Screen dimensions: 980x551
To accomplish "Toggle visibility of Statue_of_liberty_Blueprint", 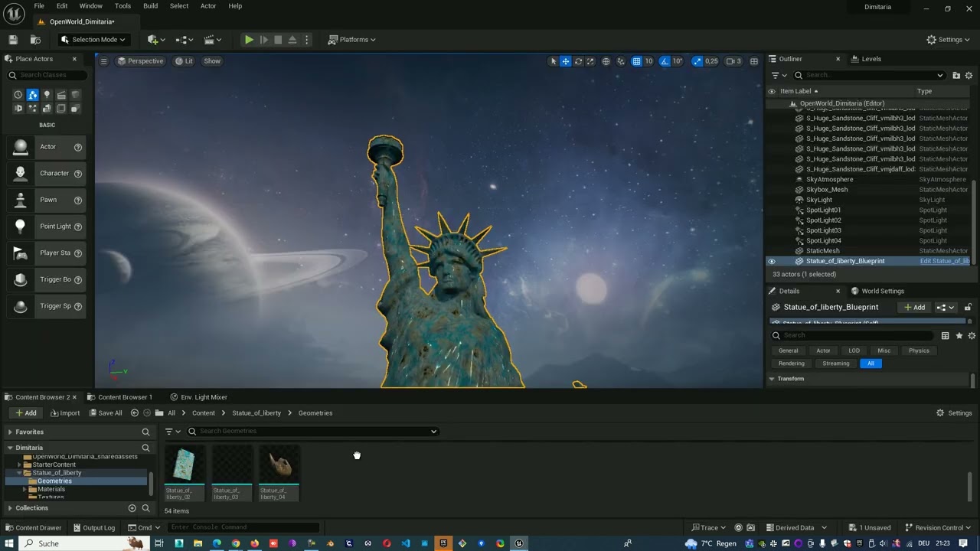I will coord(772,262).
